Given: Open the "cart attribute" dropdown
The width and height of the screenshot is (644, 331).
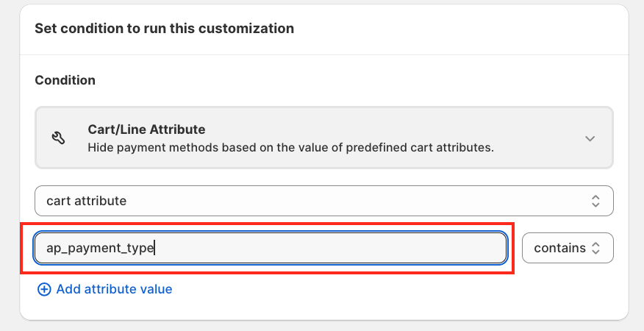Looking at the screenshot, I should (323, 201).
